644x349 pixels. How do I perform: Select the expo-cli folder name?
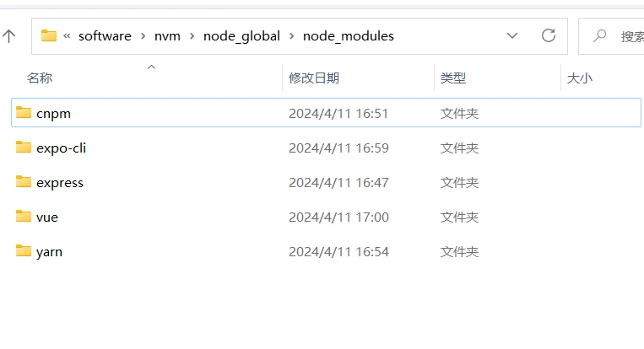62,148
